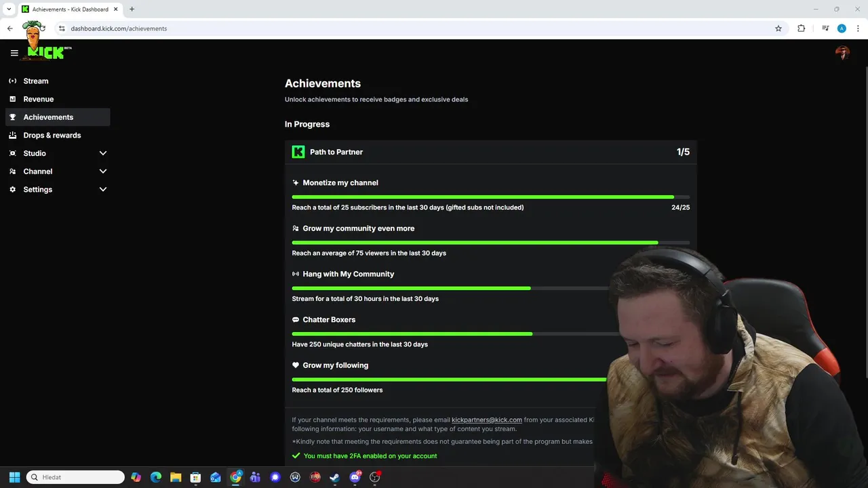This screenshot has width=868, height=488.
Task: Click the green checkmark next to 2FA requirement
Action: pyautogui.click(x=296, y=456)
